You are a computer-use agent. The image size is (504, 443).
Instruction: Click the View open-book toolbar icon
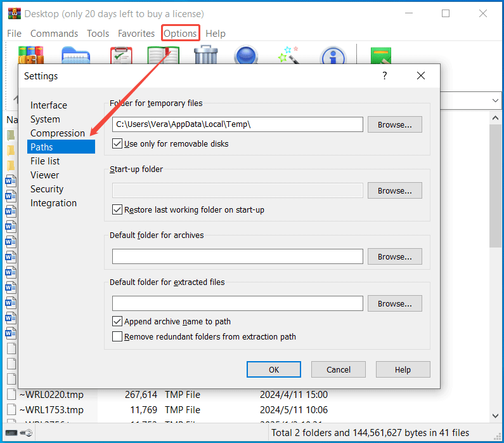click(x=164, y=55)
